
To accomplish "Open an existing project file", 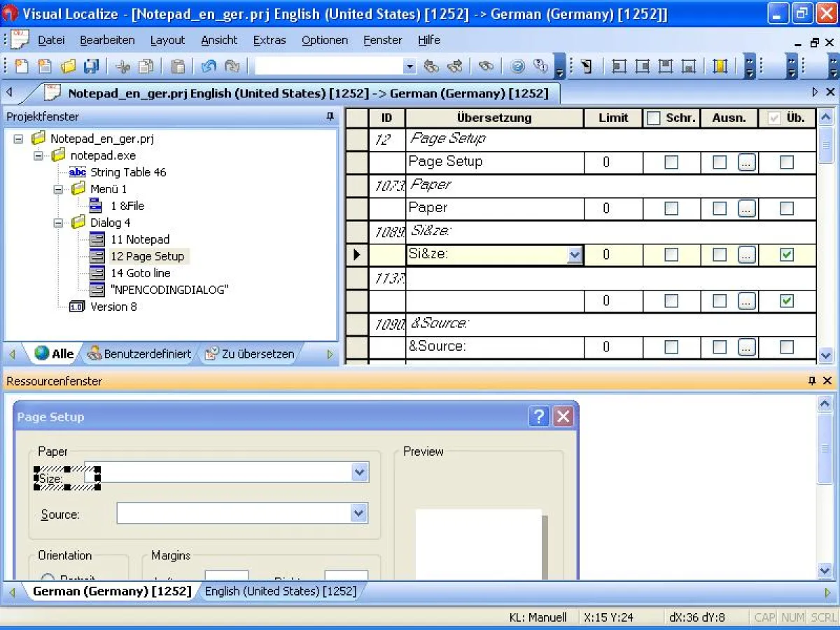I will (69, 66).
